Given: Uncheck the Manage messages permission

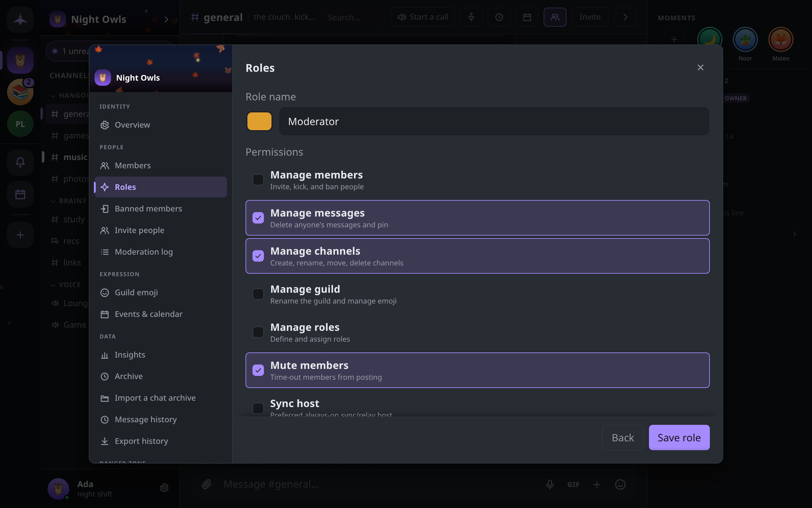Looking at the screenshot, I should [258, 218].
